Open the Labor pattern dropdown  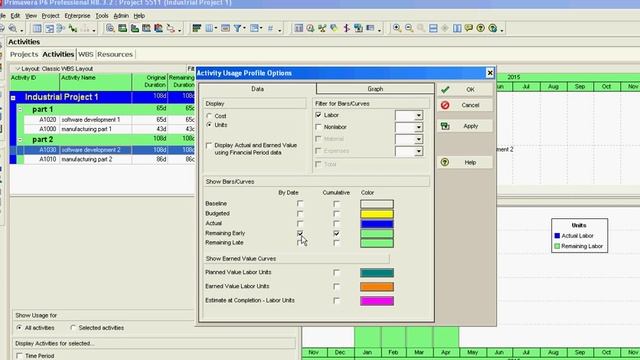pos(418,116)
